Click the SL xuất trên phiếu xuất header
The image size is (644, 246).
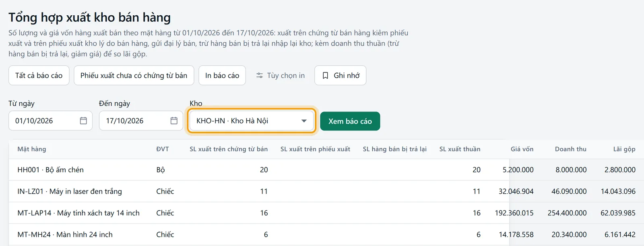(x=315, y=149)
